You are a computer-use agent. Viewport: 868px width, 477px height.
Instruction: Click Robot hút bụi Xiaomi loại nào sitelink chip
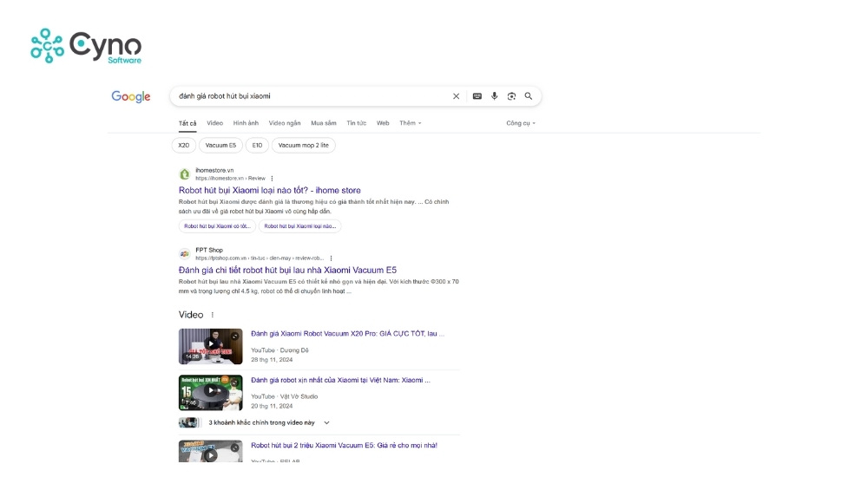click(x=300, y=226)
